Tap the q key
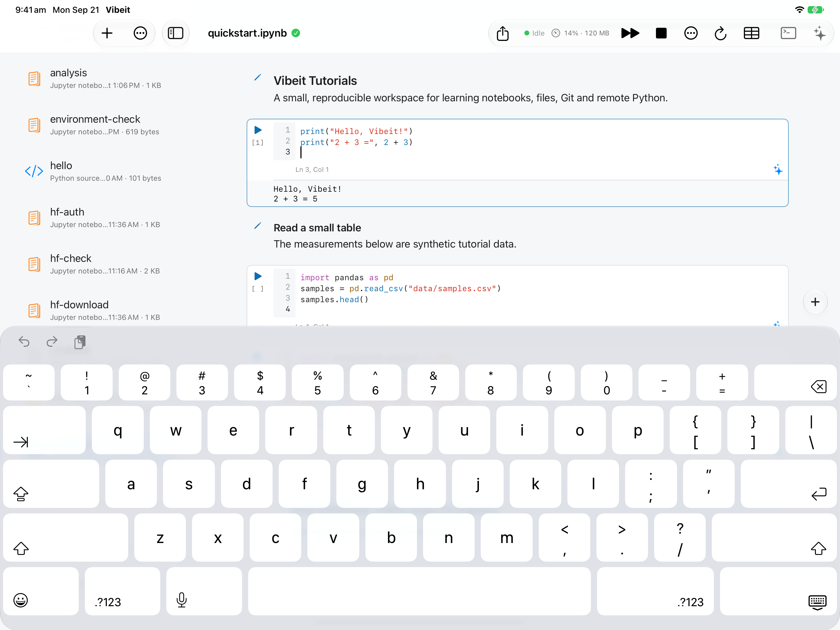Viewport: 840px width, 630px height. (118, 430)
